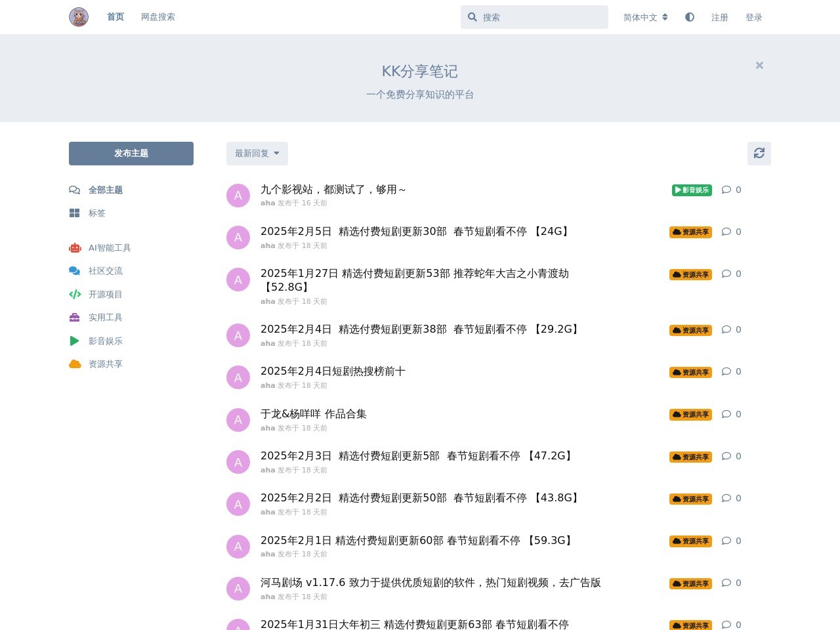Go to the 首页 nav item
This screenshot has width=840, height=630.
pos(115,17)
